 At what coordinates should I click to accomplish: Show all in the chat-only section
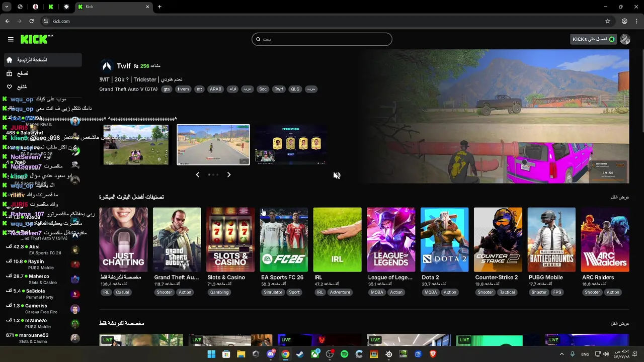(619, 323)
